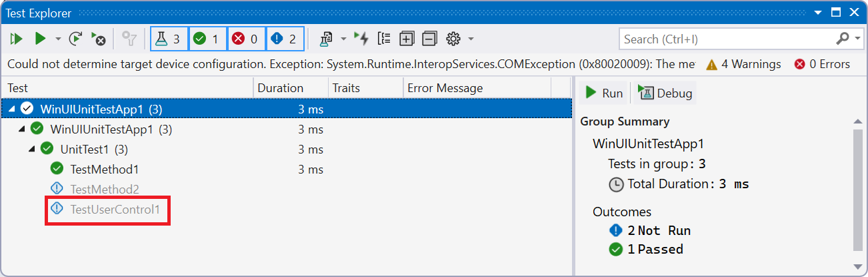The image size is (868, 277).
Task: Open the Run dropdown arrow next to play
Action: (58, 39)
